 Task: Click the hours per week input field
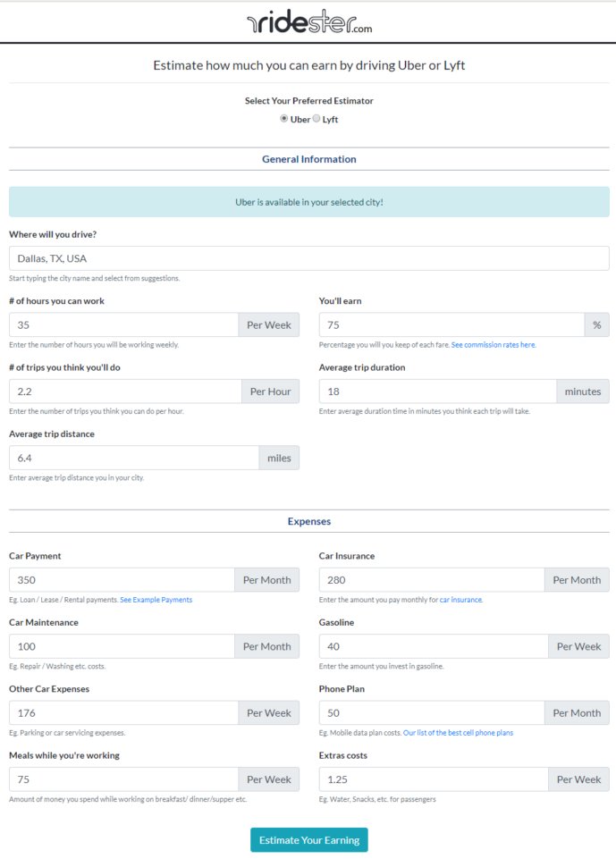point(122,324)
